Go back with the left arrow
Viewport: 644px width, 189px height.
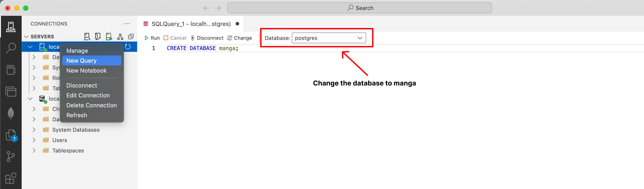pyautogui.click(x=206, y=8)
